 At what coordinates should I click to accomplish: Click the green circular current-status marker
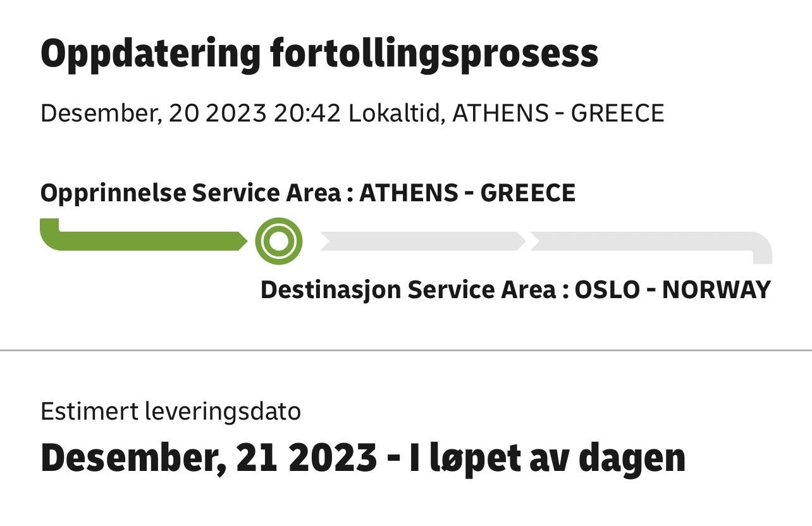[x=279, y=241]
